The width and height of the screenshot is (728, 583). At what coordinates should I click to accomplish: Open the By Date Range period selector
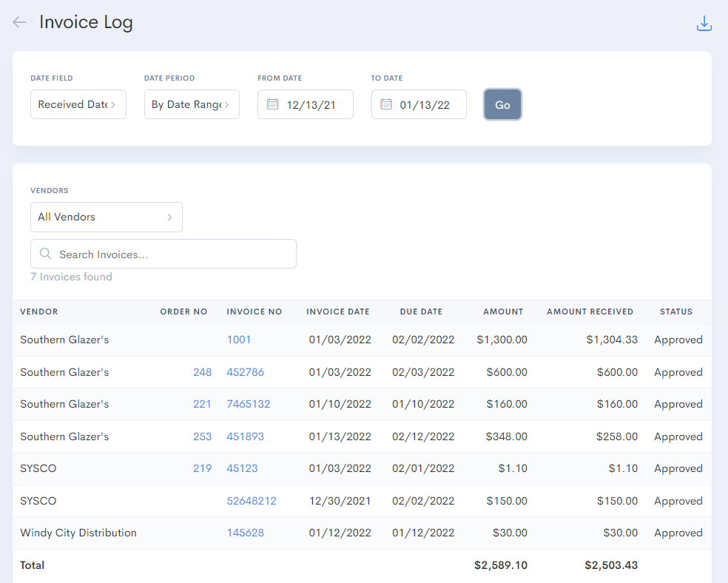pyautogui.click(x=192, y=104)
